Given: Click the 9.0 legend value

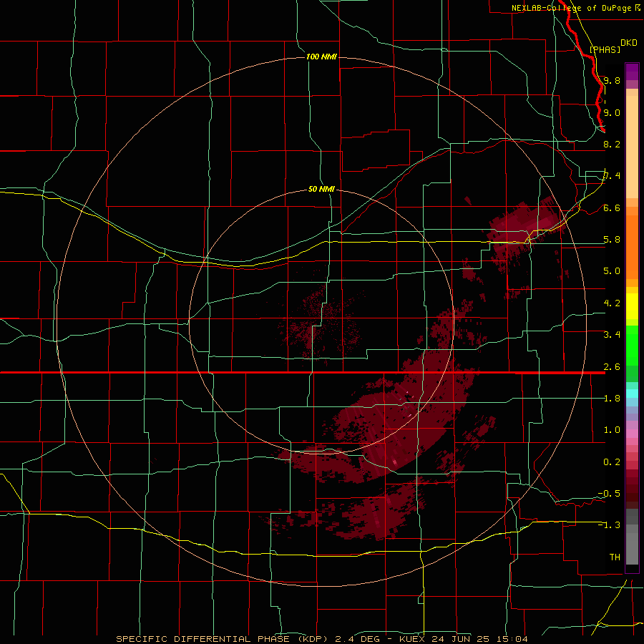Looking at the screenshot, I should pyautogui.click(x=612, y=112).
